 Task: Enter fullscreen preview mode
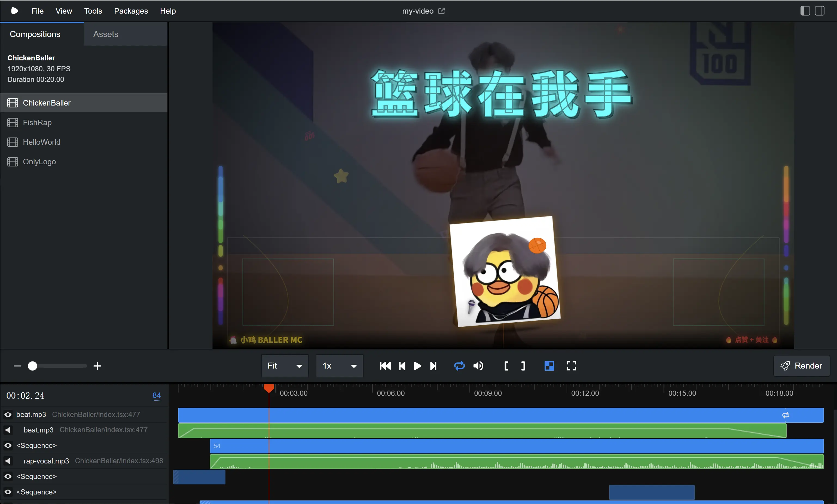coord(571,366)
